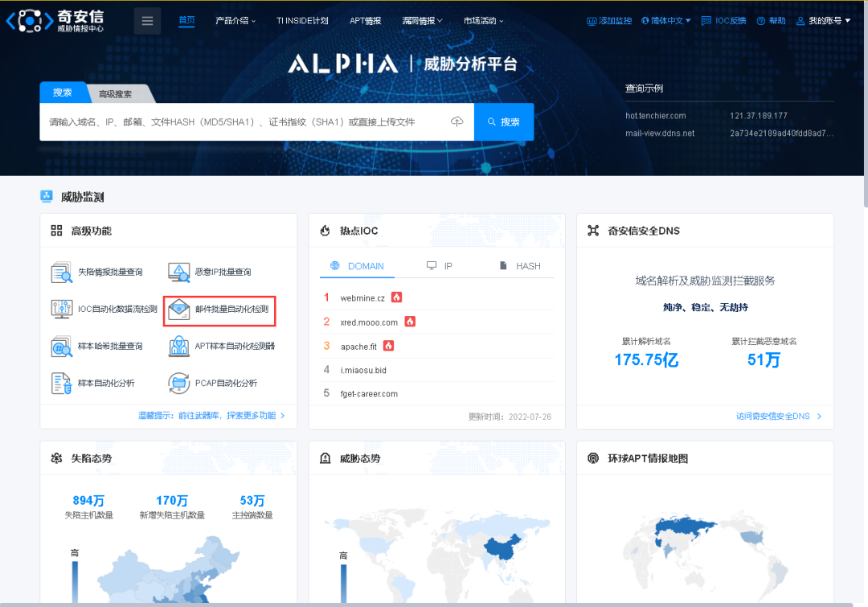Click the 帮助 help icon
Image resolution: width=868 pixels, height=607 pixels.
pyautogui.click(x=760, y=21)
